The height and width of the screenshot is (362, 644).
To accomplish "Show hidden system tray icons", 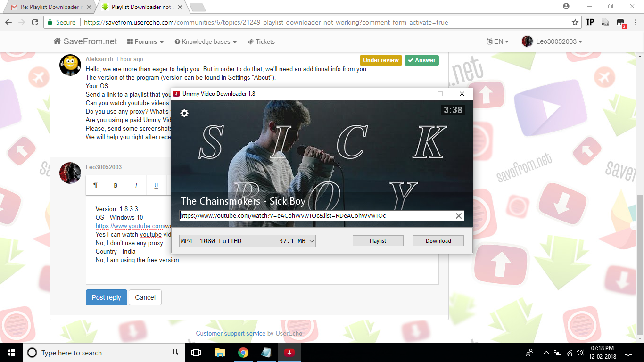I will [546, 353].
